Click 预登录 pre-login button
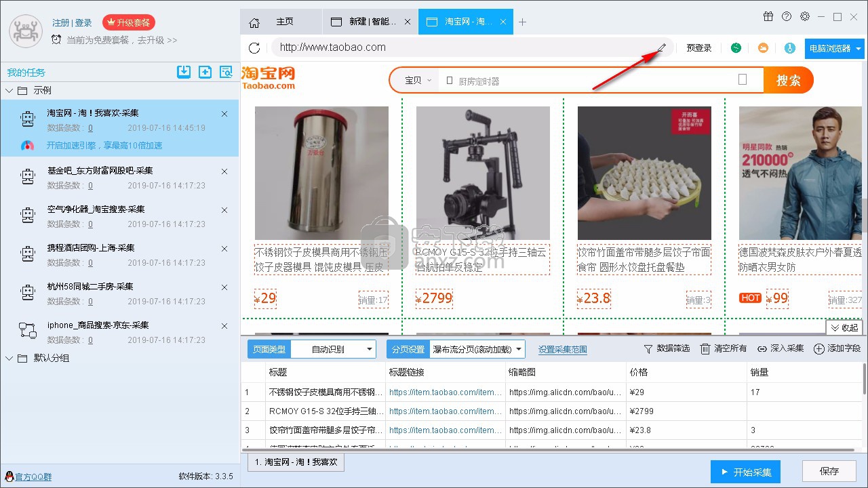The image size is (868, 488). [699, 48]
